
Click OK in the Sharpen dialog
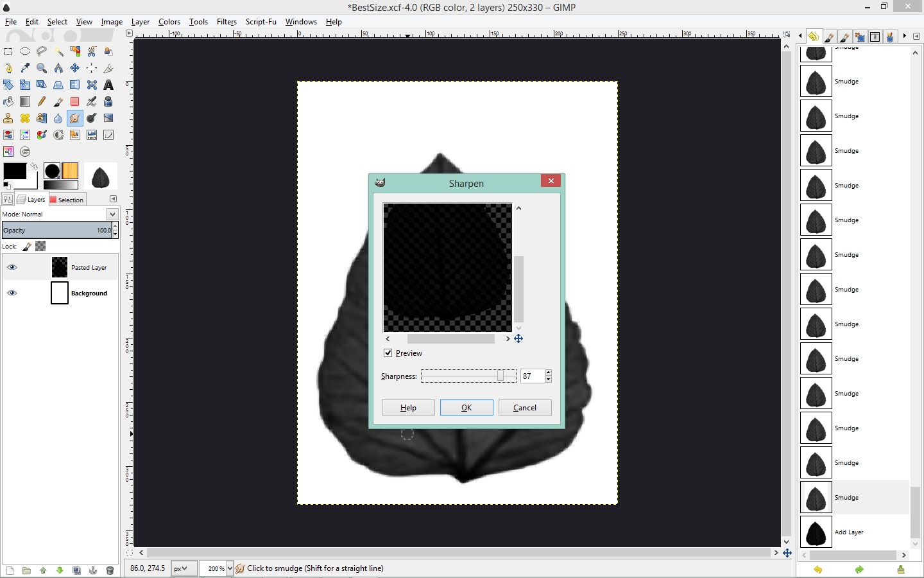coord(466,408)
